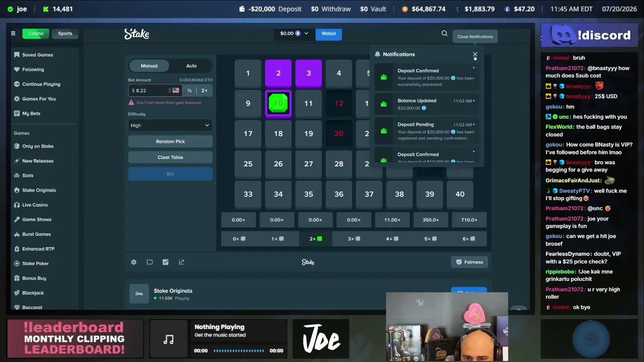Screen dimensions: 644x362
Task: Click the 2× hits indicator
Action: pos(315,239)
